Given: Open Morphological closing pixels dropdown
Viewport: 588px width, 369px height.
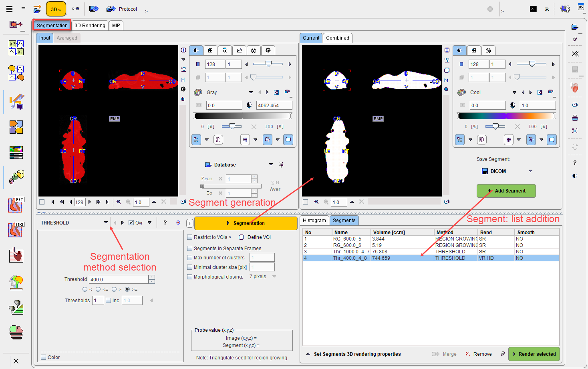Looking at the screenshot, I should tap(274, 277).
